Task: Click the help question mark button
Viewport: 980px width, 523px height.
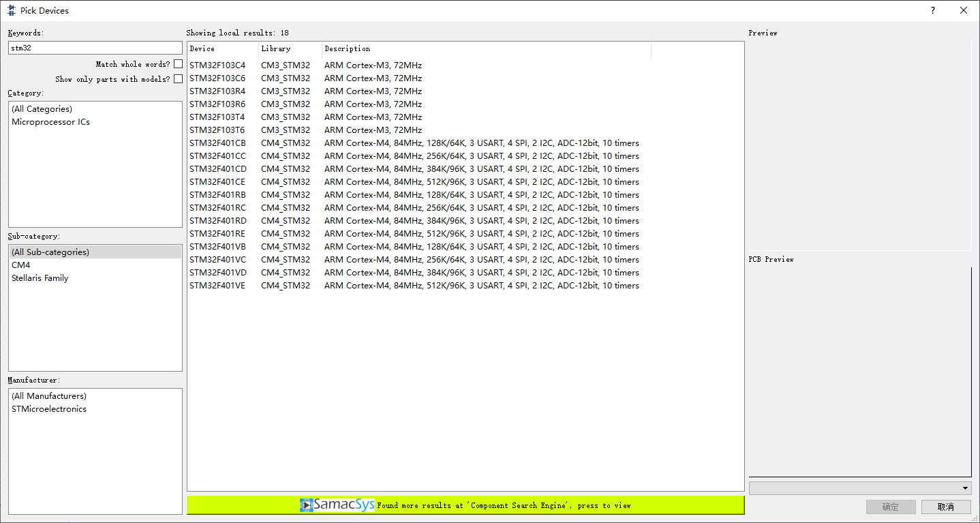Action: point(933,10)
